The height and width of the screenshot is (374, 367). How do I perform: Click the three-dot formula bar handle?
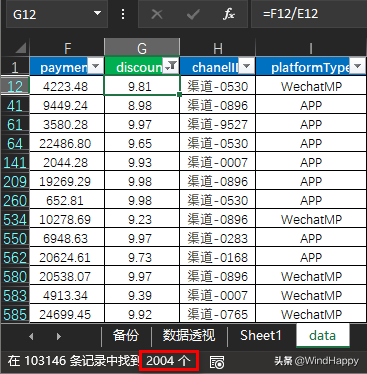[x=123, y=14]
